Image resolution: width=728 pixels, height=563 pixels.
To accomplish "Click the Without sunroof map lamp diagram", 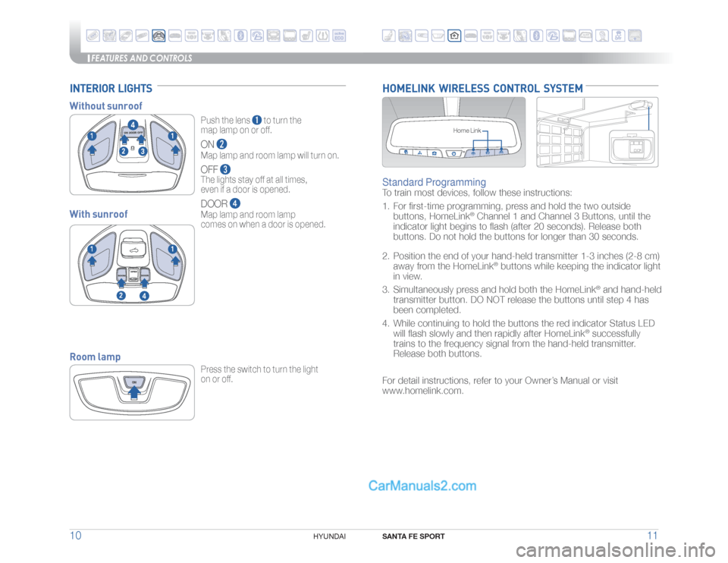I will (132, 155).
